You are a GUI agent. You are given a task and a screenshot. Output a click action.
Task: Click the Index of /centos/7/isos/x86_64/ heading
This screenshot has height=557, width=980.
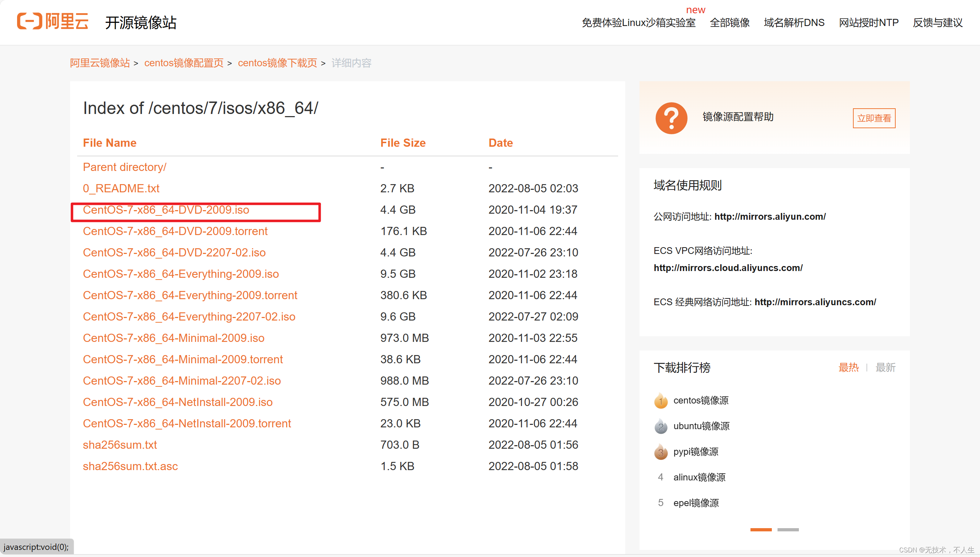pyautogui.click(x=201, y=108)
